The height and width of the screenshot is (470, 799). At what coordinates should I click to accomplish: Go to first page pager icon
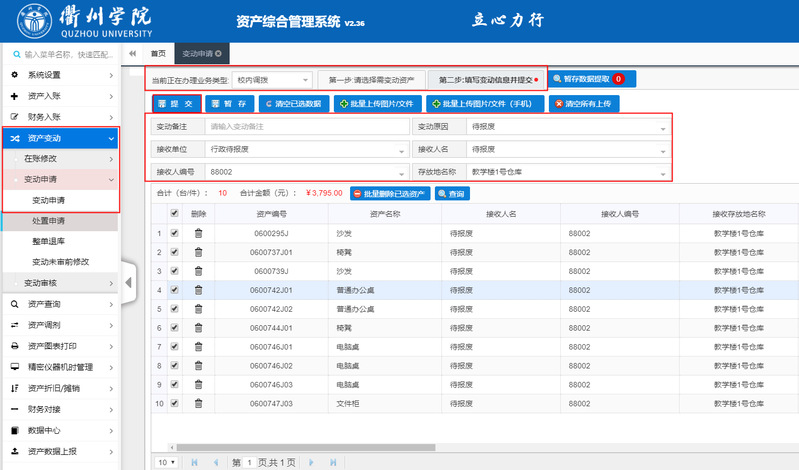click(x=194, y=462)
